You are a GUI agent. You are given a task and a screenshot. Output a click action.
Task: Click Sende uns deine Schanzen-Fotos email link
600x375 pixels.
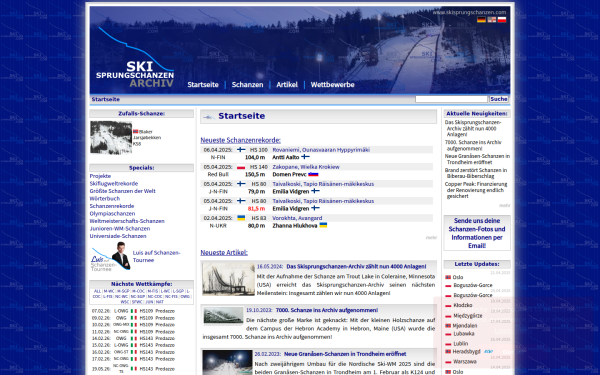(477, 233)
